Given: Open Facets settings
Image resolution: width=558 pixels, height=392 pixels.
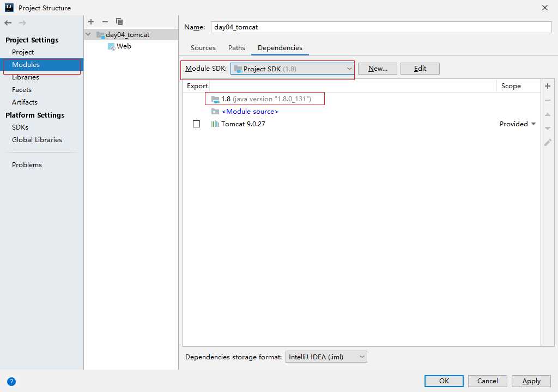Looking at the screenshot, I should 22,90.
